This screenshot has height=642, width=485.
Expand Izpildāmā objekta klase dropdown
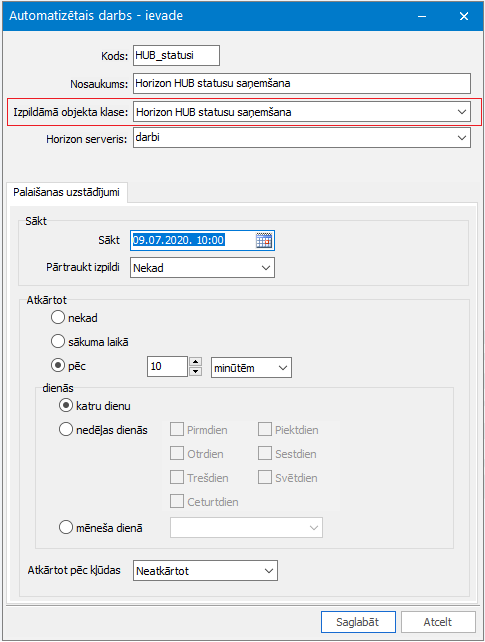(x=462, y=112)
